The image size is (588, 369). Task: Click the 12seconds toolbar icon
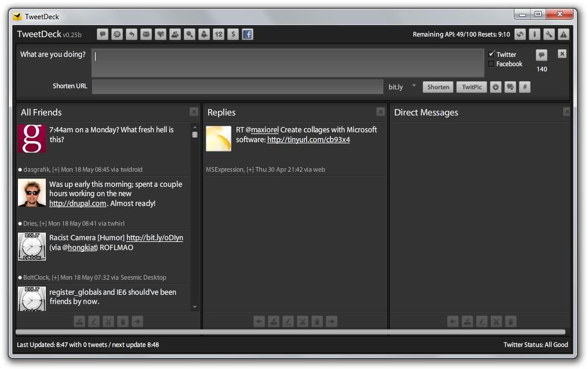pyautogui.click(x=219, y=34)
